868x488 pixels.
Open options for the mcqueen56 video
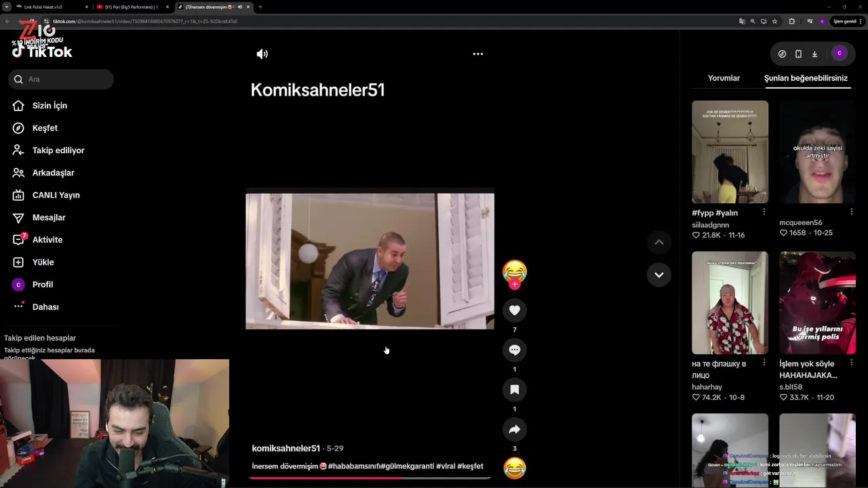coord(851,212)
